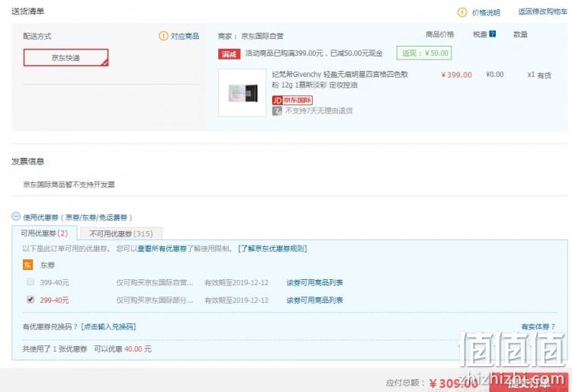
Task: Open 该券可用商品列表 for 299-40元 coupon
Action: click(315, 300)
